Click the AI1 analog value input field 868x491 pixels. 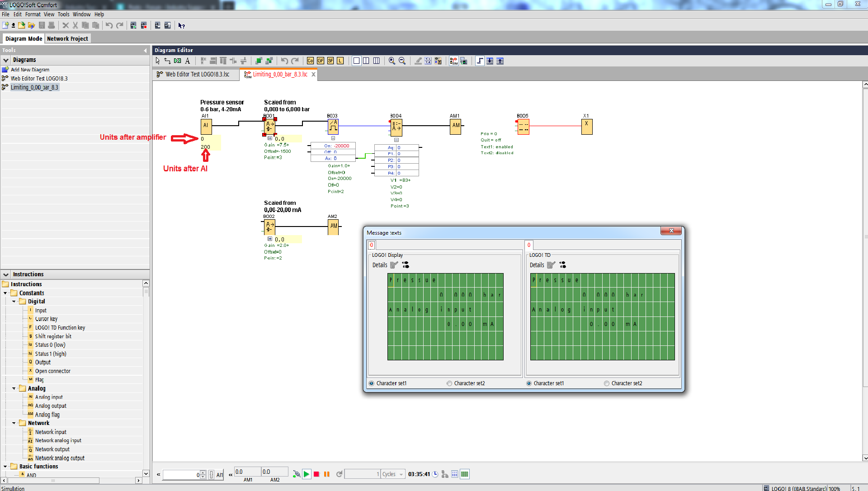pyautogui.click(x=181, y=474)
